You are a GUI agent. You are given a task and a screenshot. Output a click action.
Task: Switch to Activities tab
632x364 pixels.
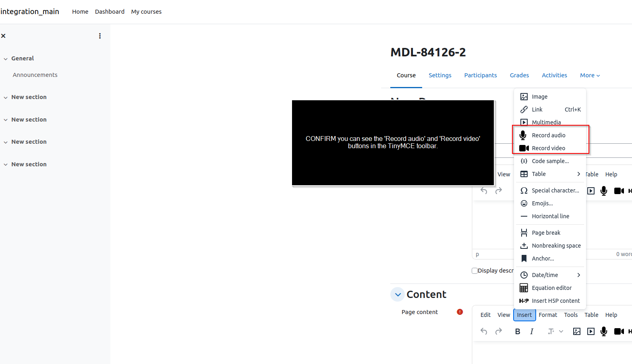click(x=554, y=75)
